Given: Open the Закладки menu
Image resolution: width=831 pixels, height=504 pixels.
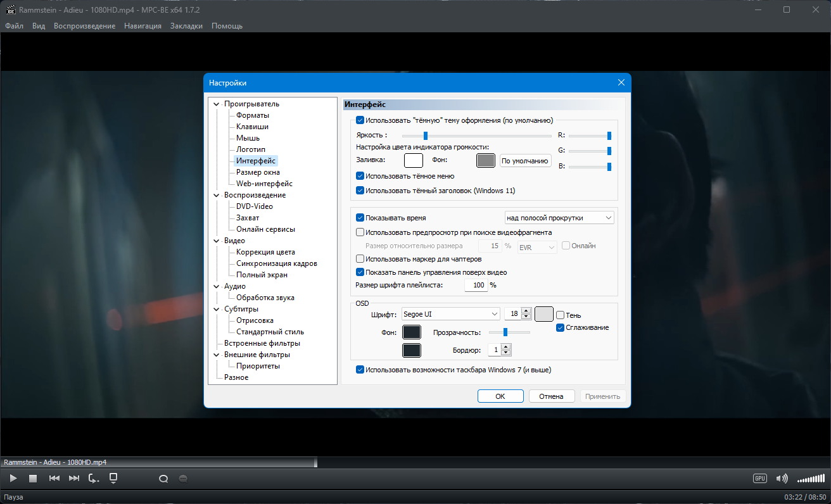Looking at the screenshot, I should [x=186, y=26].
